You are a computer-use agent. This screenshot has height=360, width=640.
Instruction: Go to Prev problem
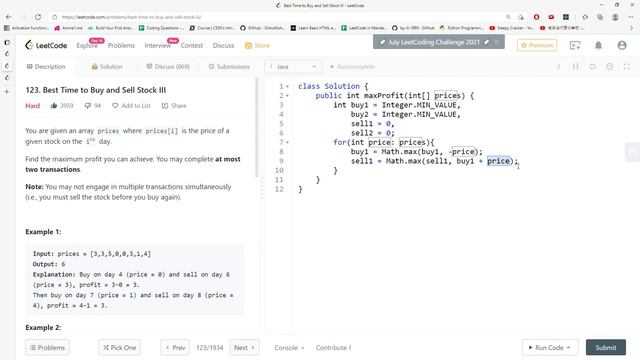click(175, 347)
